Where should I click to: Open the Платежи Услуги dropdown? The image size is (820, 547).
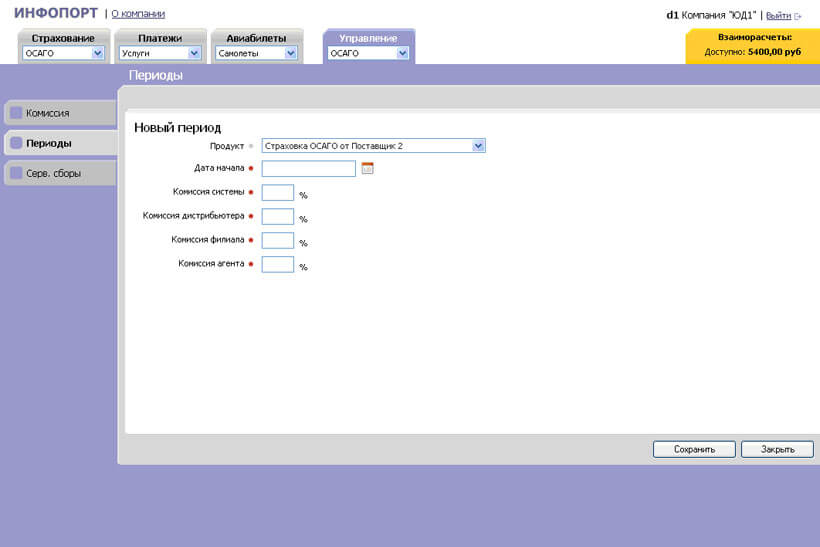pos(194,54)
